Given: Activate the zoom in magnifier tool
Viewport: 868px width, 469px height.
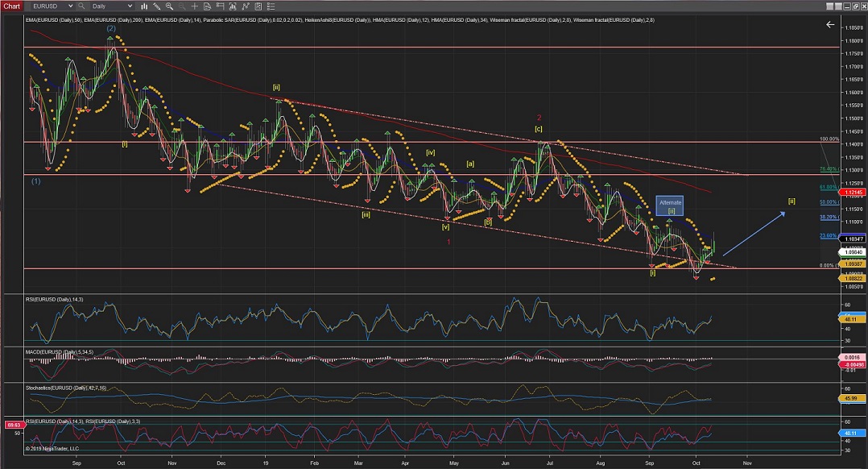Looking at the screenshot, I should 169,6.
